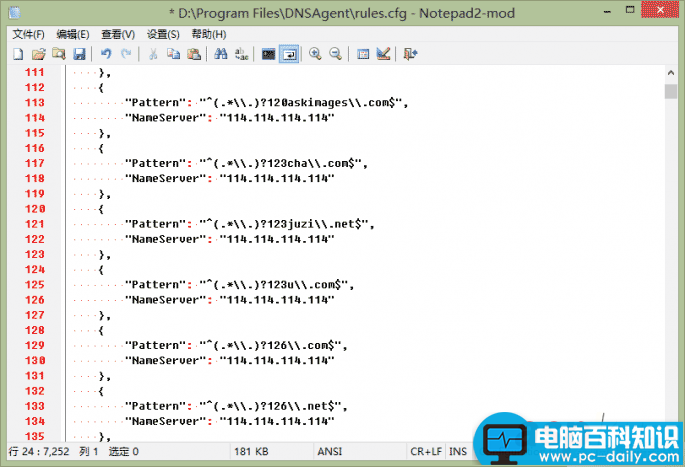The height and width of the screenshot is (467, 685).
Task: Save the file using the floppy disk icon
Action: coord(79,54)
